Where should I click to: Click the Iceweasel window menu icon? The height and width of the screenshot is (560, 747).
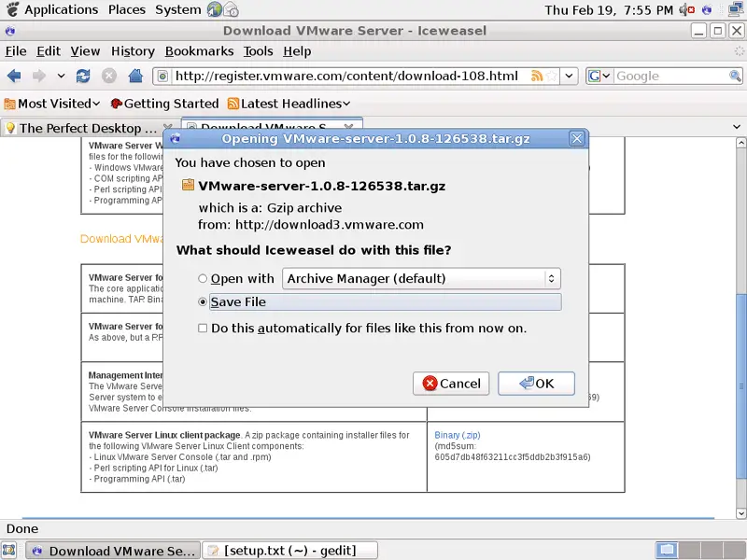pos(10,31)
